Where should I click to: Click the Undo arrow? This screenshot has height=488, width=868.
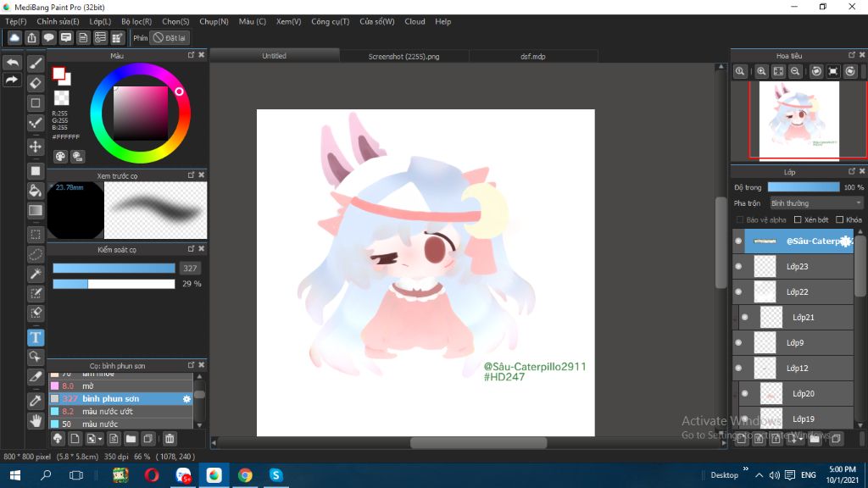click(12, 63)
